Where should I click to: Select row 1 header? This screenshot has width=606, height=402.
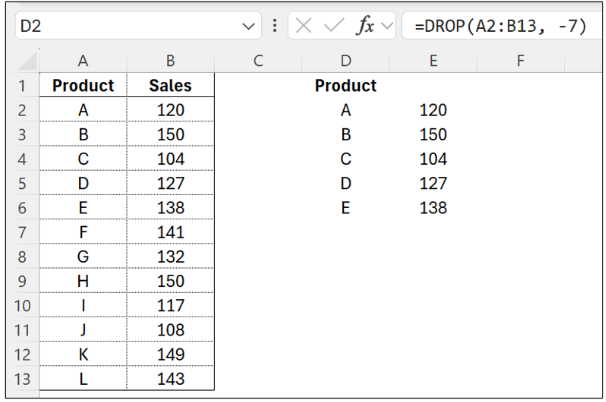20,86
